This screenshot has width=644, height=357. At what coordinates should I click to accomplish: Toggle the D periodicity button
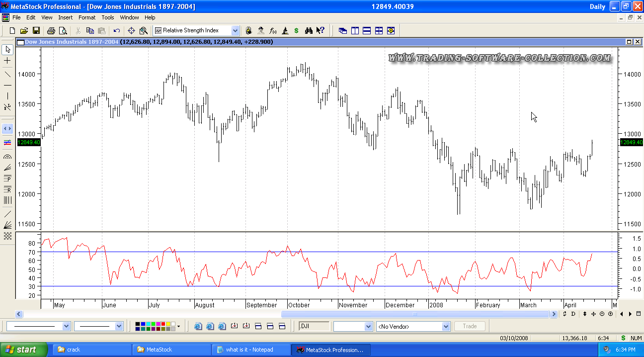(573, 314)
